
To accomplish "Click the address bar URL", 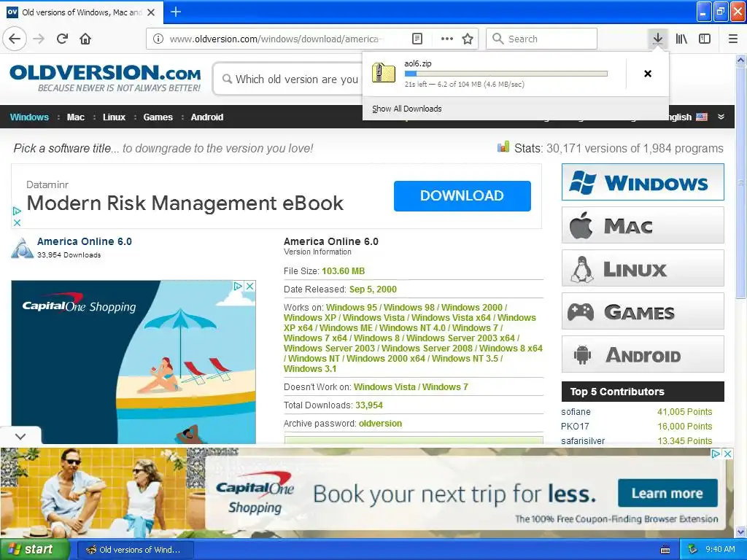I will [276, 39].
